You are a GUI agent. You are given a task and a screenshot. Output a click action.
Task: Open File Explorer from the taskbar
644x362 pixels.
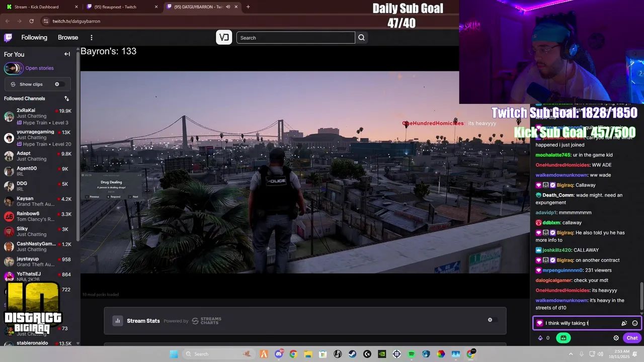(x=308, y=354)
